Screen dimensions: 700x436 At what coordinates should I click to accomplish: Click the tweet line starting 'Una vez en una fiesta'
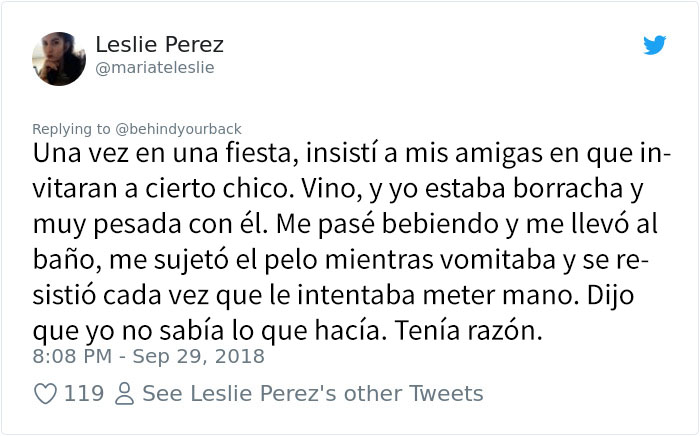click(352, 154)
